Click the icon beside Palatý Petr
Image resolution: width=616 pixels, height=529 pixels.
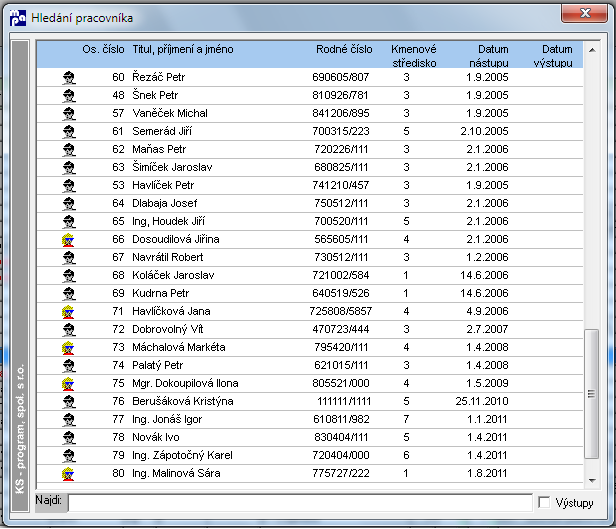click(x=69, y=366)
